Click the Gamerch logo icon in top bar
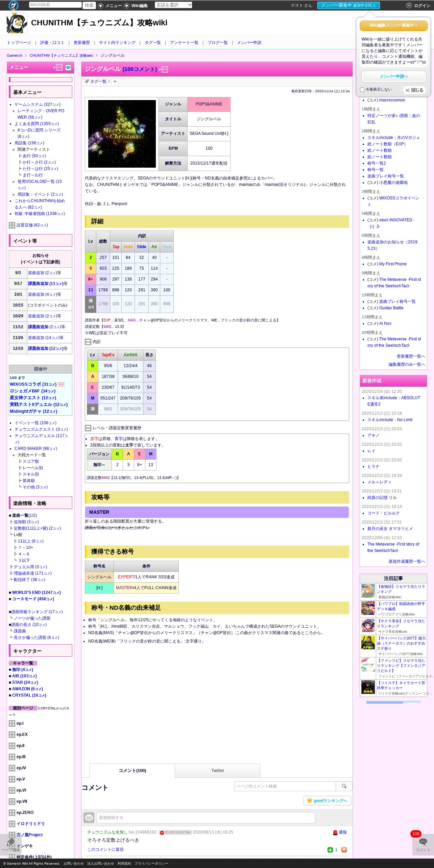 [13, 5]
